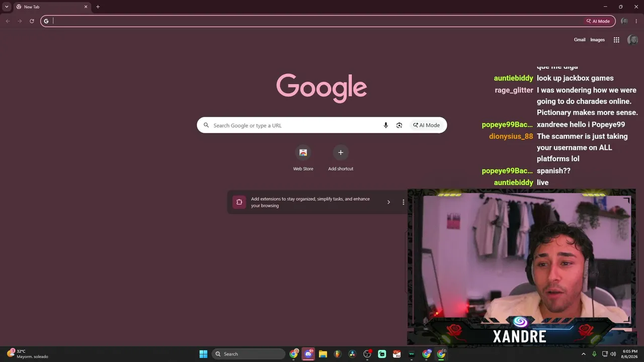Open the weather widget showing 32°C
The height and width of the screenshot is (362, 644).
(x=28, y=354)
